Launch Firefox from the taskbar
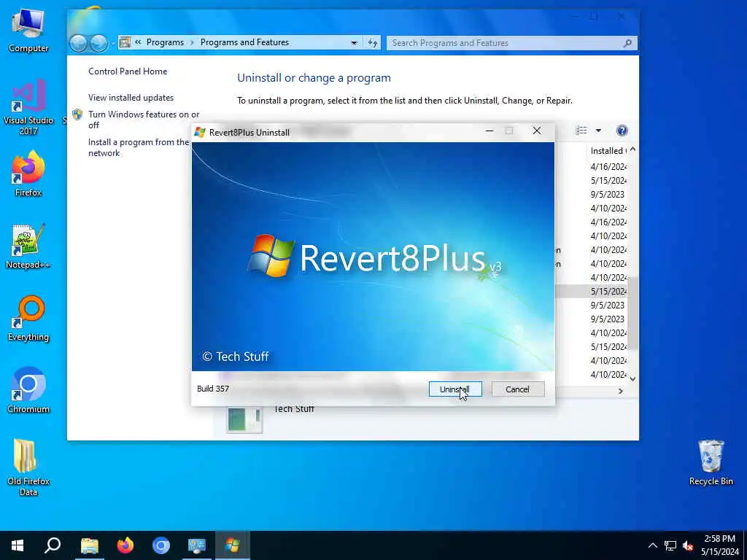747x560 pixels. (x=125, y=545)
